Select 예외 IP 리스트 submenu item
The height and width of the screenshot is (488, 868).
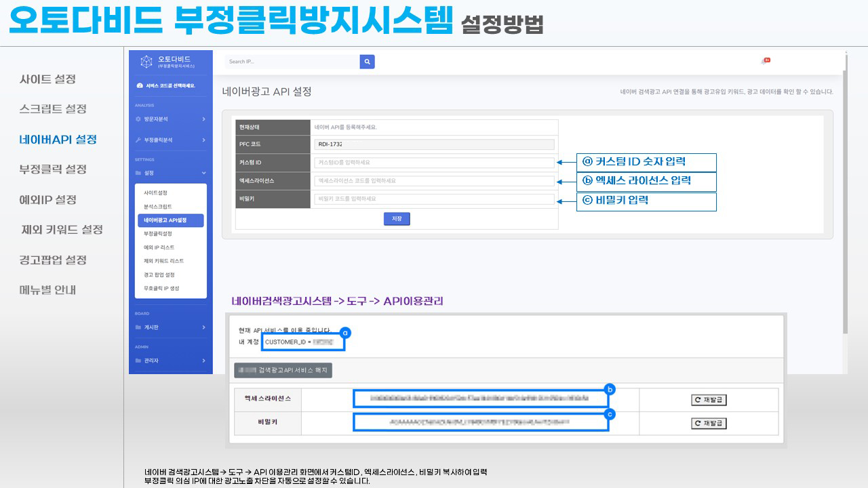coord(159,247)
